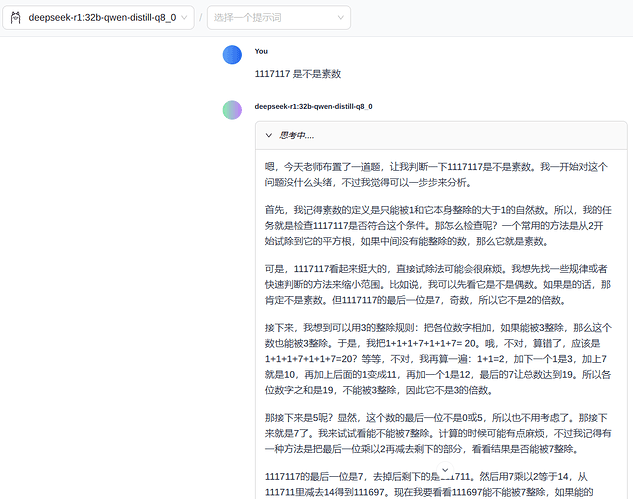The width and height of the screenshot is (633, 499).
Task: Click the paragraph beginning 那接下来是5呢
Action: (x=438, y=433)
